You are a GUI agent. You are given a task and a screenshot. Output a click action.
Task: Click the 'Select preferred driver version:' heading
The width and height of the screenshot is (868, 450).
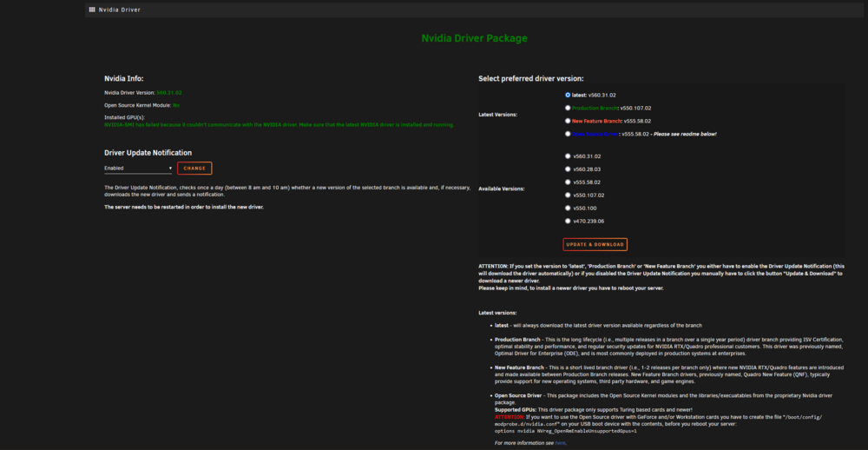531,79
